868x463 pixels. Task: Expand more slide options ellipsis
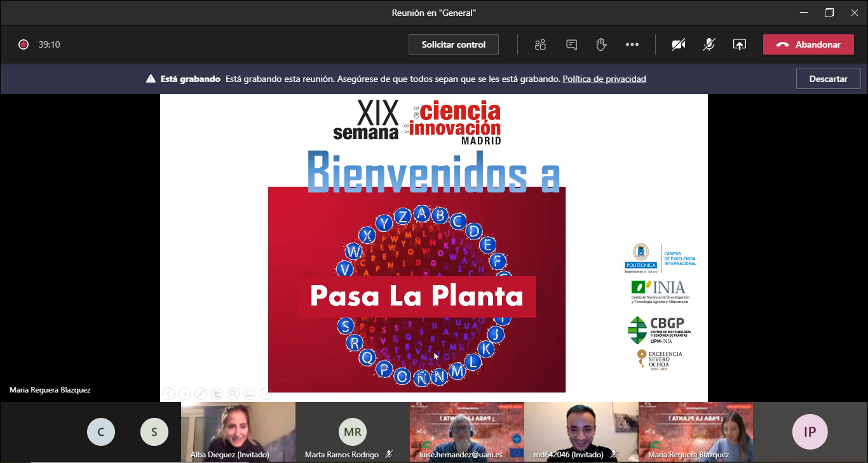266,394
